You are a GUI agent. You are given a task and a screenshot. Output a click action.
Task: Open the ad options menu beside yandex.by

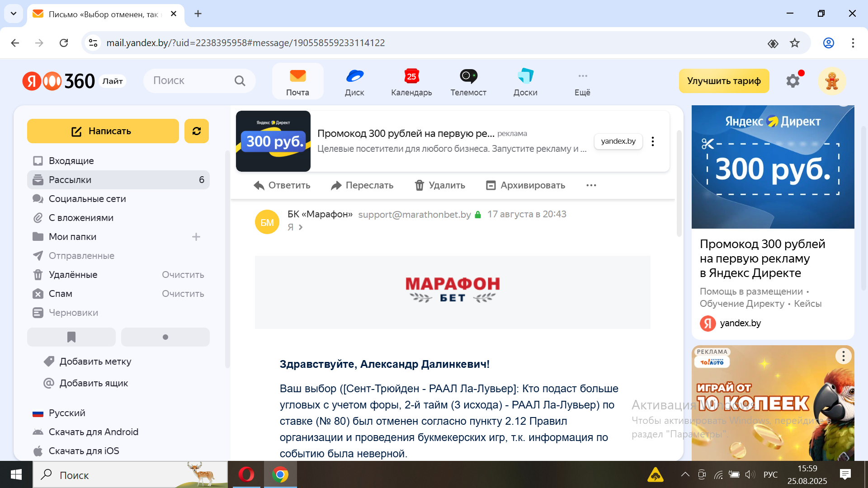pos(653,141)
